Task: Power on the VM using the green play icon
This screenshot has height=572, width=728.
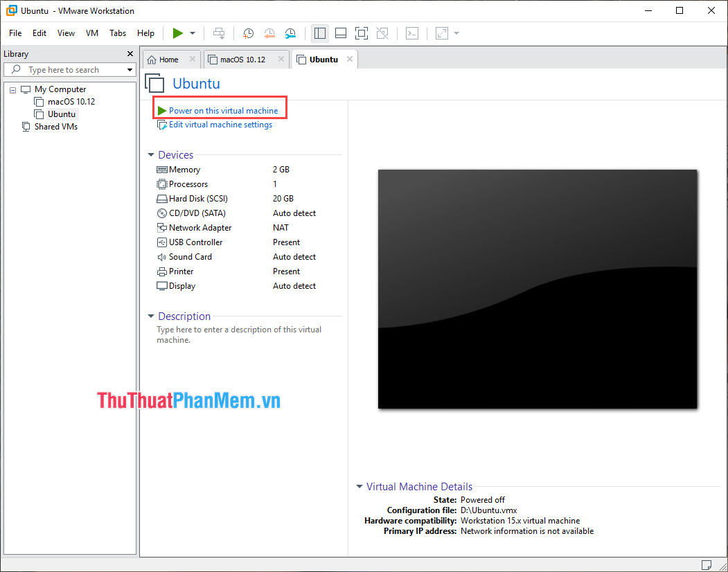Action: point(178,33)
